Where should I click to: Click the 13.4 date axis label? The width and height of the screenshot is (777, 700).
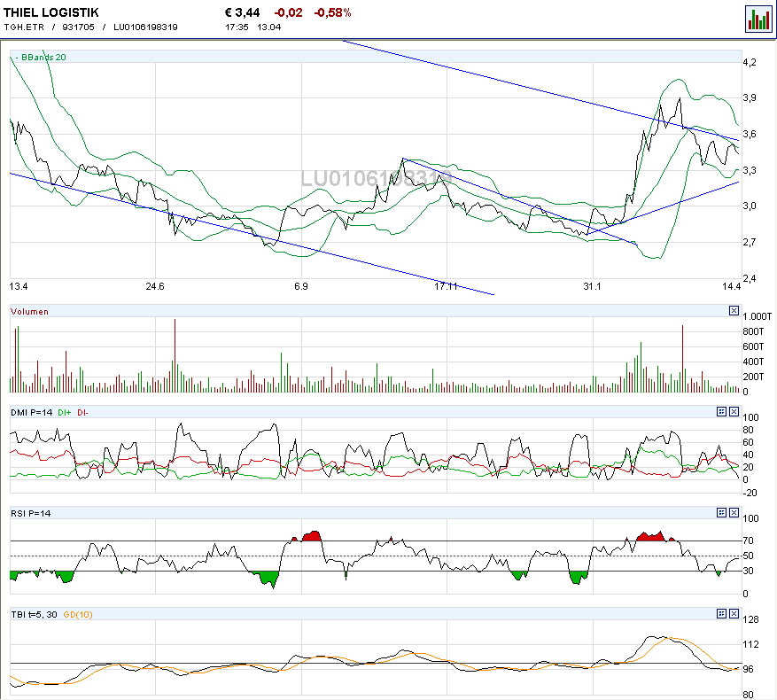pos(19,286)
